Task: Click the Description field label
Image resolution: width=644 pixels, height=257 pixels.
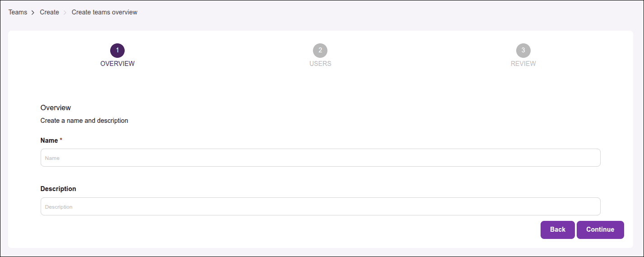Action: pos(58,189)
